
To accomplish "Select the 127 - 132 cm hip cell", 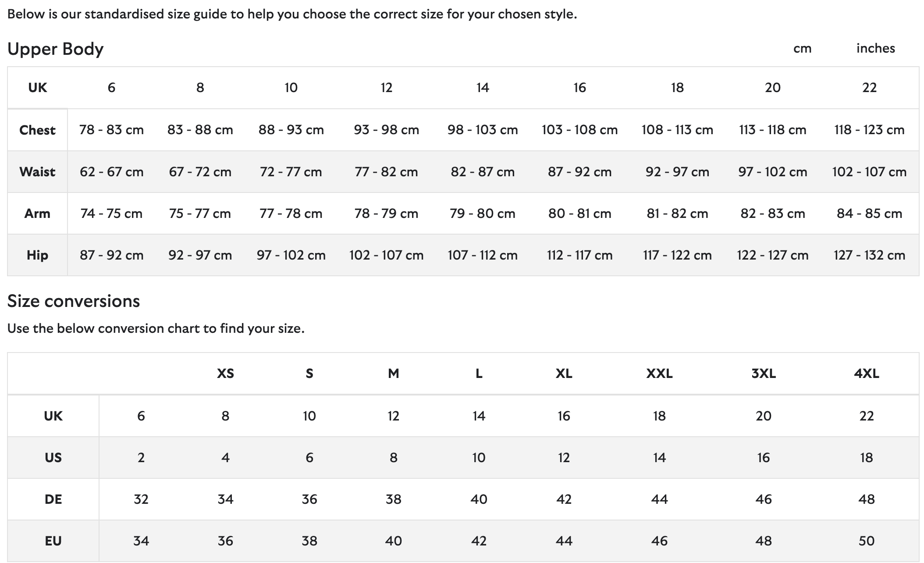I will pos(869,255).
